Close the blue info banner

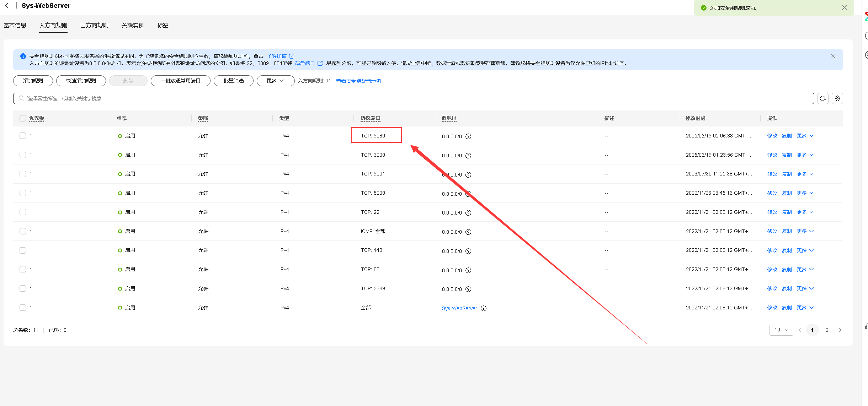tap(833, 56)
